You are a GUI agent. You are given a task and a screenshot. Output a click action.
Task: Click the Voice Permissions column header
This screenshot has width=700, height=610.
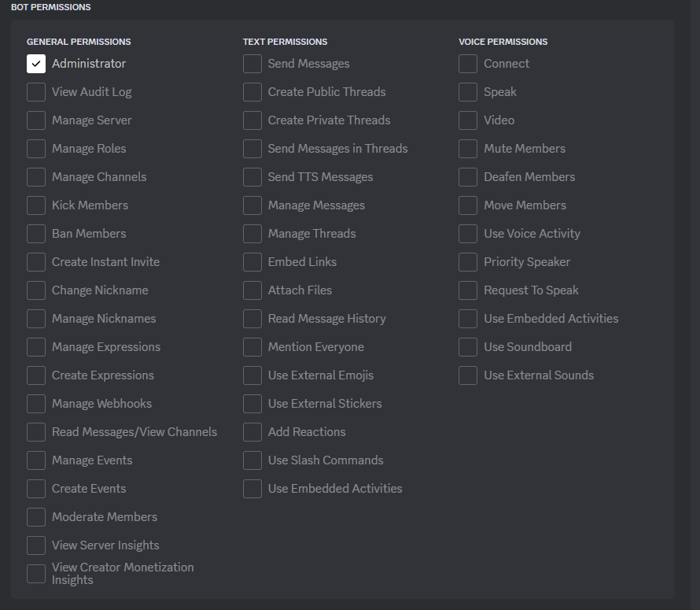(x=503, y=42)
